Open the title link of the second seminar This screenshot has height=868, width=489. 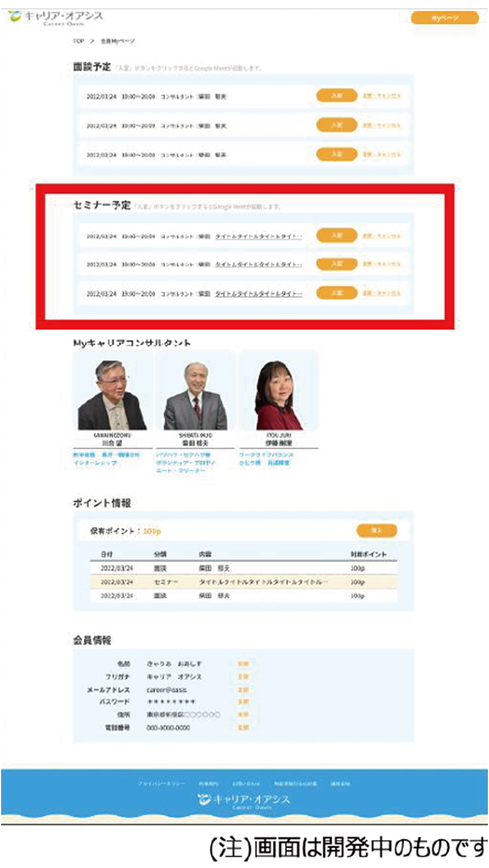point(258,265)
